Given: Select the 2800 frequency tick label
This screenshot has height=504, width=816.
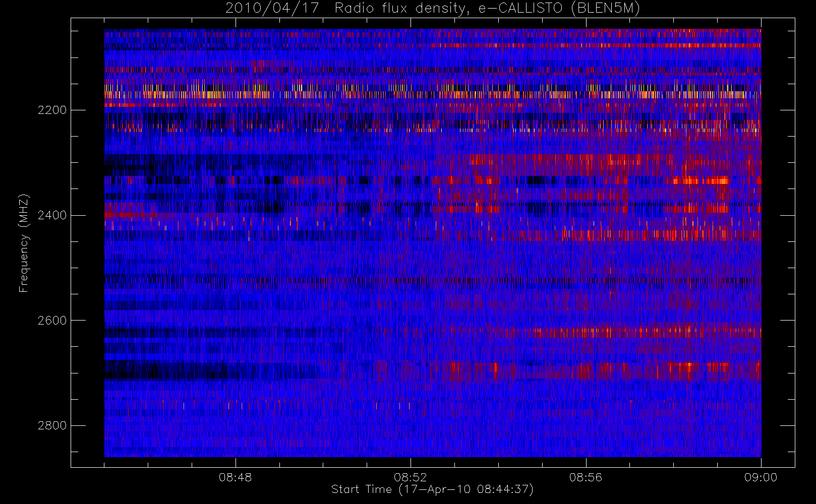Looking at the screenshot, I should 52,426.
